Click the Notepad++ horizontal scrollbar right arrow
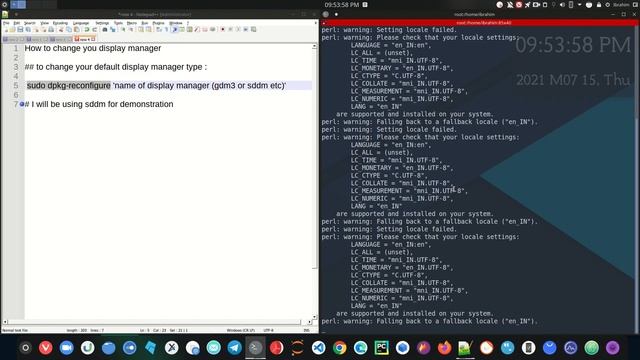The height and width of the screenshot is (360, 640). [x=309, y=322]
